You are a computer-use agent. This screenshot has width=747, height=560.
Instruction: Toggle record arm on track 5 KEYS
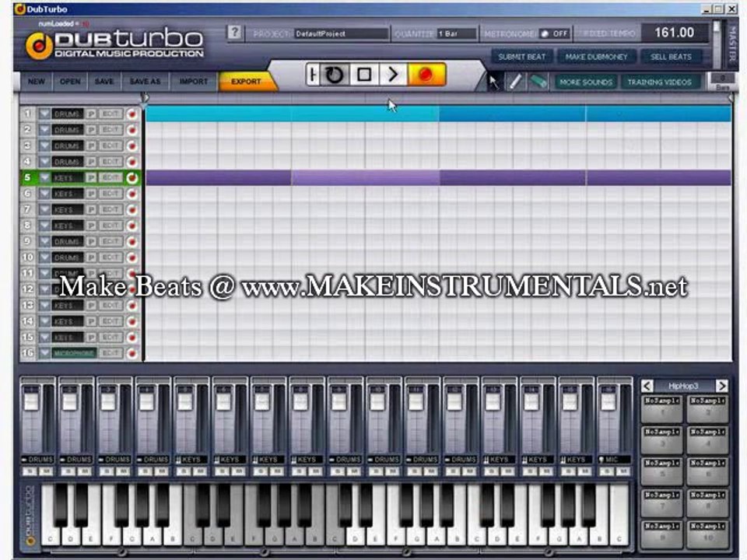[x=132, y=177]
